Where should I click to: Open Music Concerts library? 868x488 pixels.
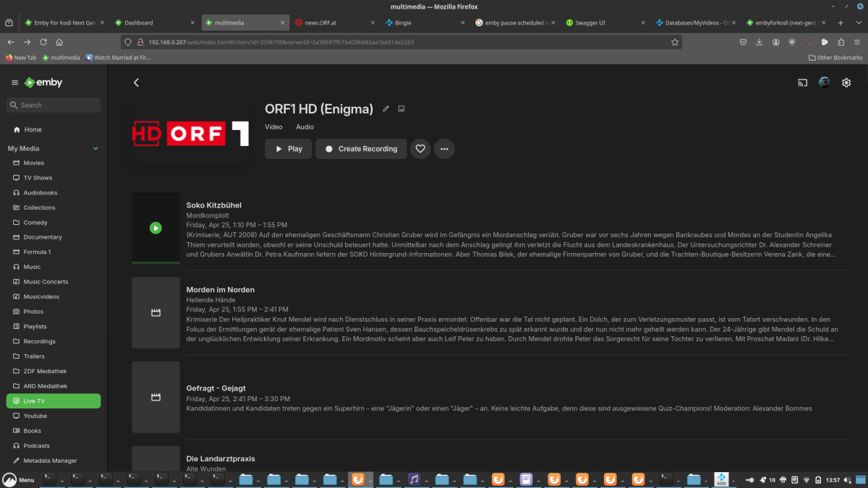[54, 282]
